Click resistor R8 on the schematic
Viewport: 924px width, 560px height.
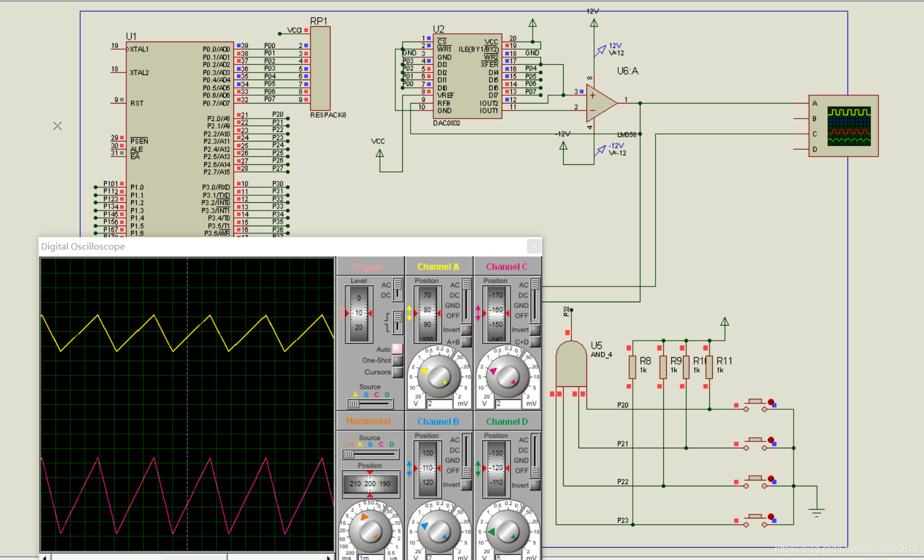(632, 367)
